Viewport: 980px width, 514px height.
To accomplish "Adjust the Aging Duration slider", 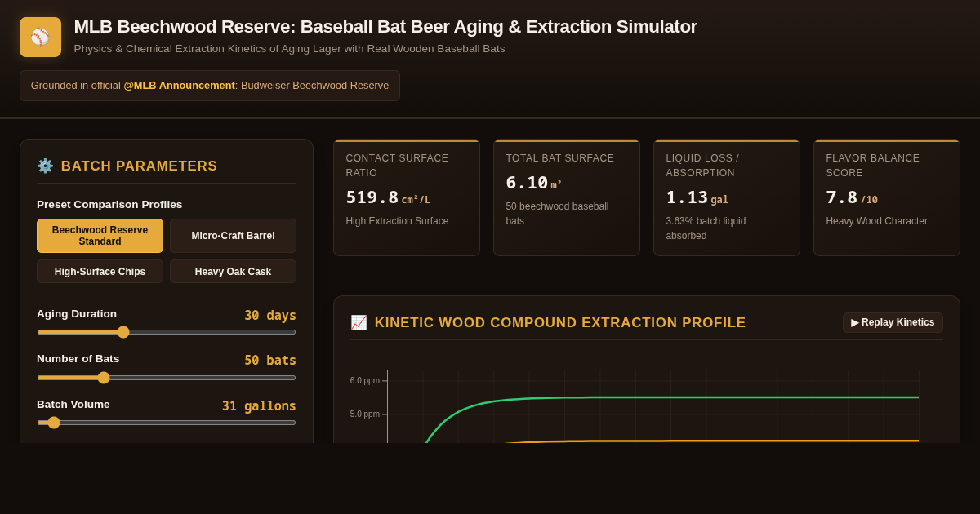I will click(167, 332).
